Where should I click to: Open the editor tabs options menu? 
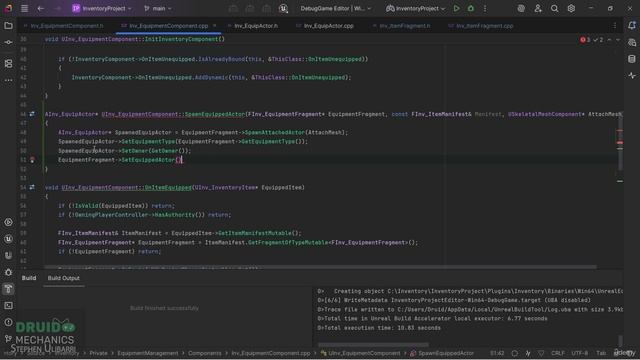point(615,26)
